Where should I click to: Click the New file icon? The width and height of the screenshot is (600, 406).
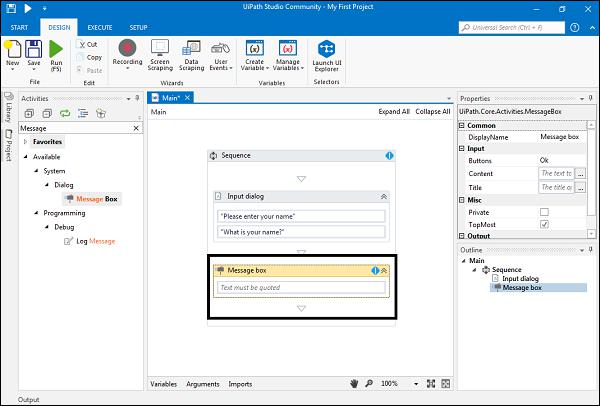point(12,50)
